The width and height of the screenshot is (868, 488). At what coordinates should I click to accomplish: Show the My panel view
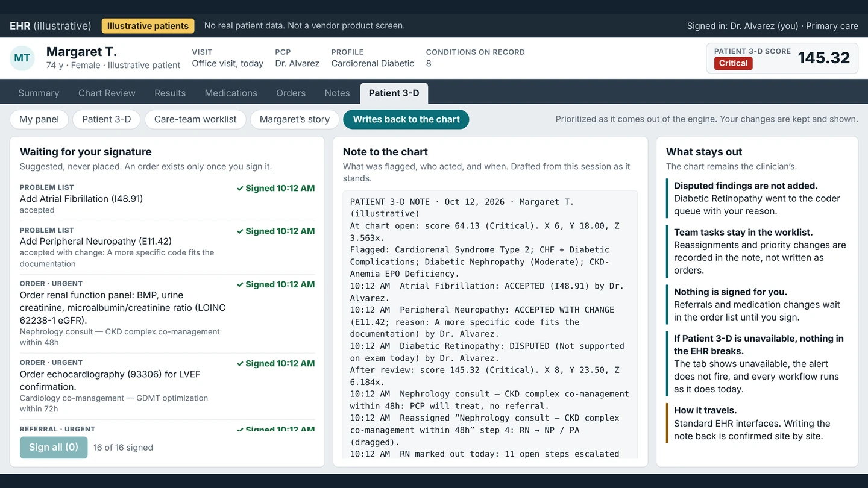(x=39, y=119)
